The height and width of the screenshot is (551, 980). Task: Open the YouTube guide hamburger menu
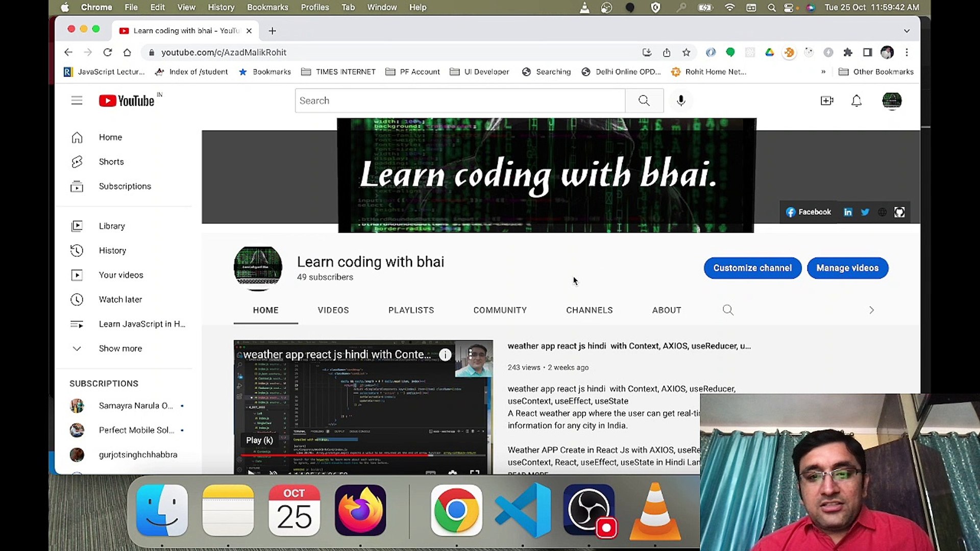pos(77,101)
